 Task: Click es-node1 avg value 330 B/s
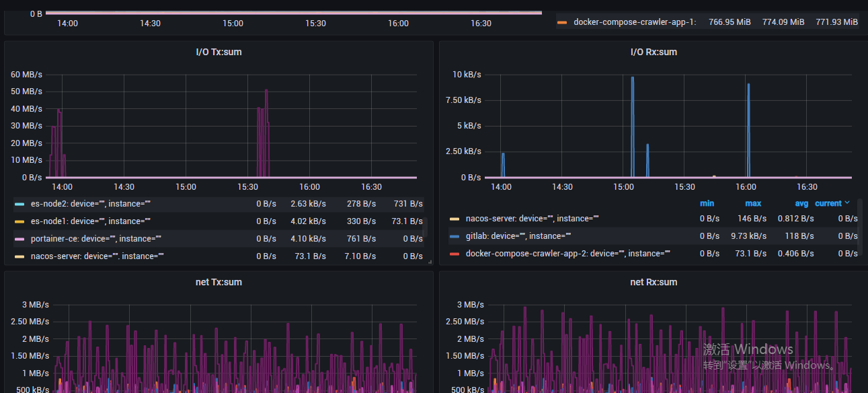pyautogui.click(x=361, y=221)
